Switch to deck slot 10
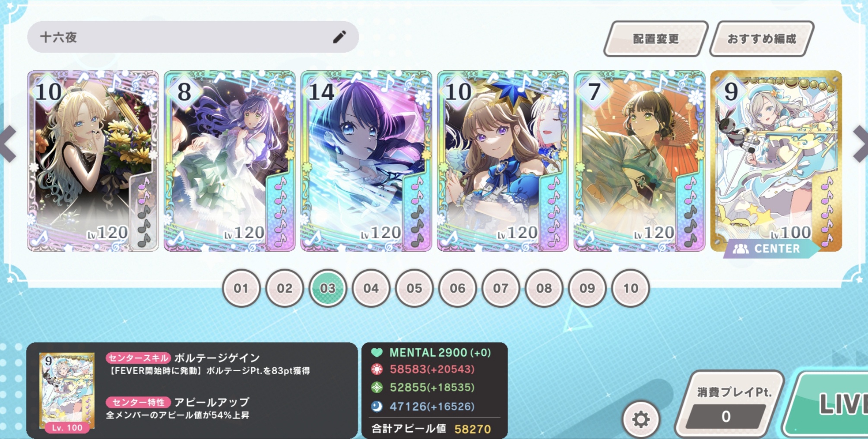 point(630,288)
